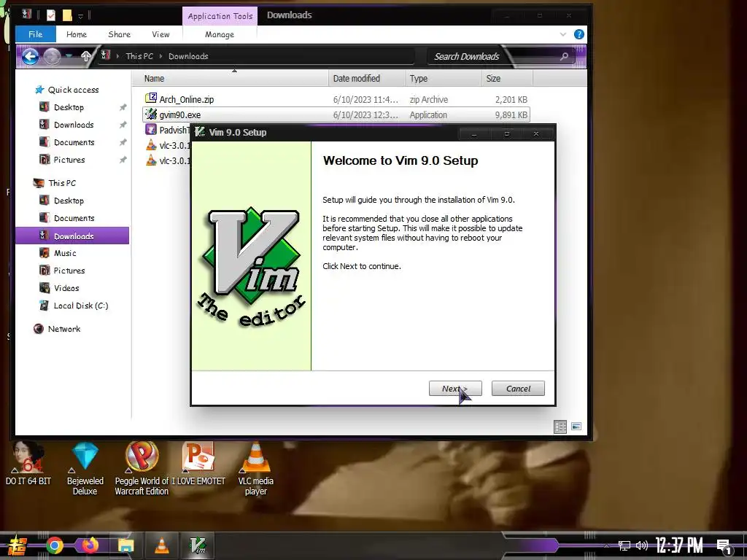Click the Explorer Back arrow button

pyautogui.click(x=30, y=57)
